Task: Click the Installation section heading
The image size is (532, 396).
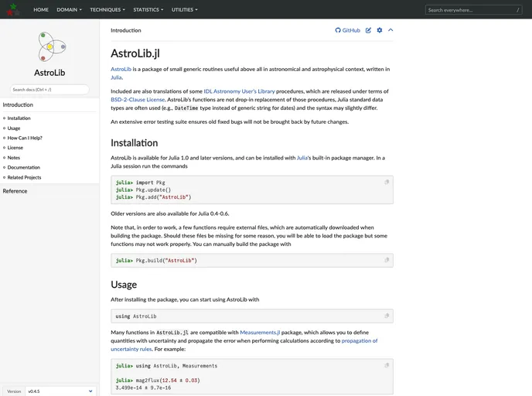Action: pyautogui.click(x=135, y=143)
